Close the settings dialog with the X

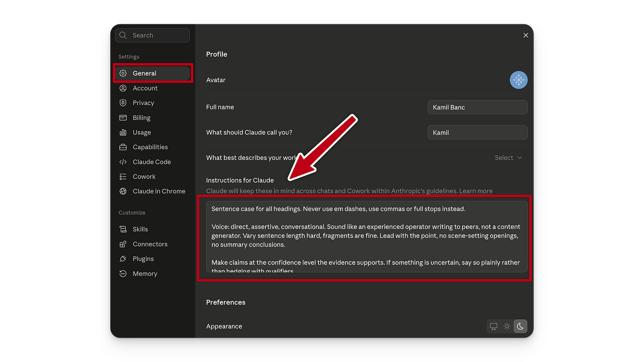tap(525, 35)
